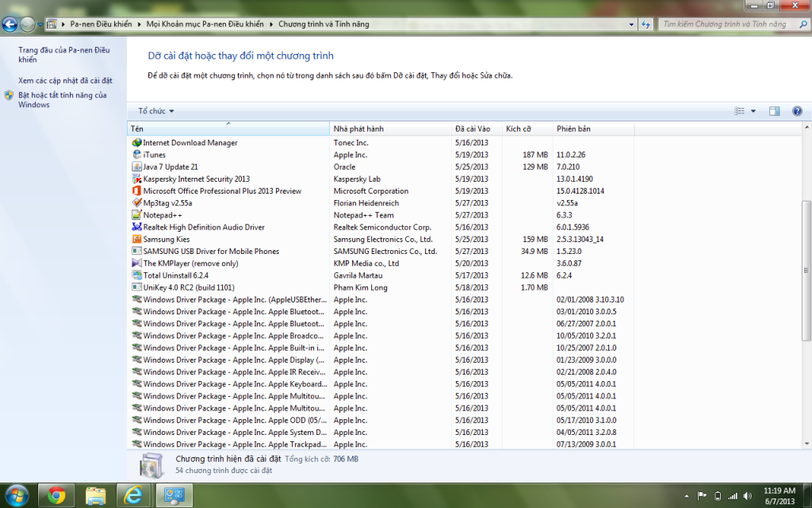
Task: Click the search magnifier icon
Action: coord(803,24)
